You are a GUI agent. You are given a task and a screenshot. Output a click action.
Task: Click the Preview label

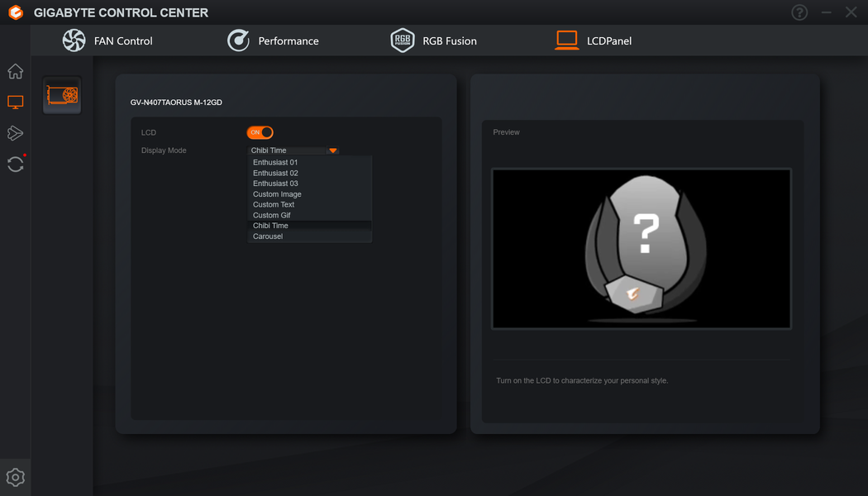506,132
